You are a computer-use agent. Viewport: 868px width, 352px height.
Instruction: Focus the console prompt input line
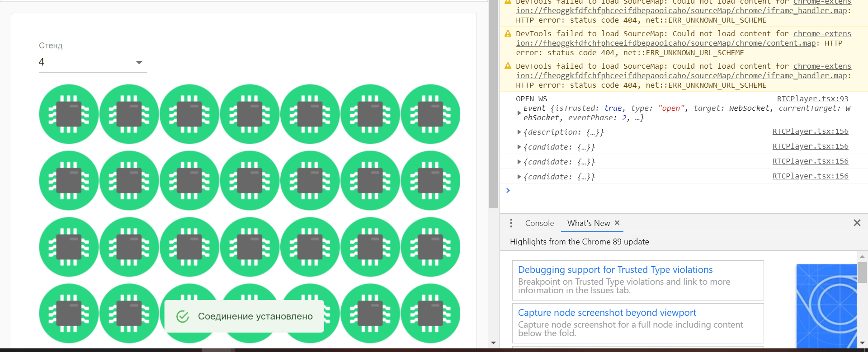[683, 190]
